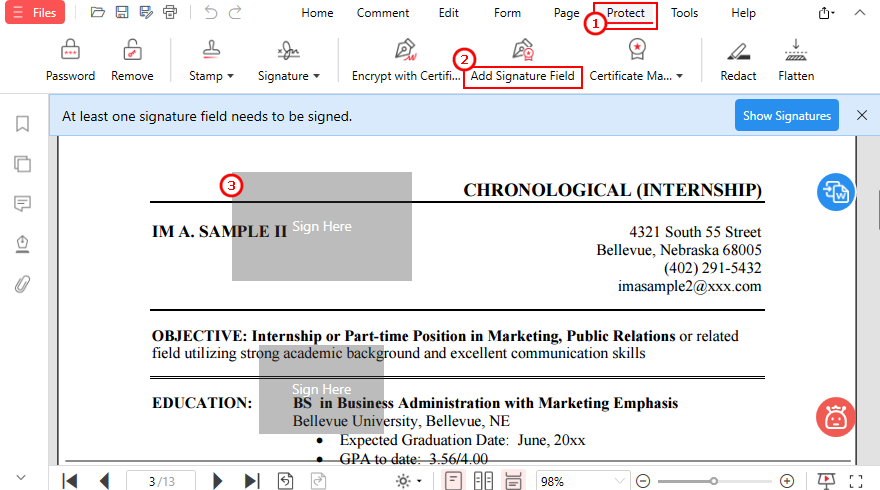Click the Redo arrow

point(235,12)
